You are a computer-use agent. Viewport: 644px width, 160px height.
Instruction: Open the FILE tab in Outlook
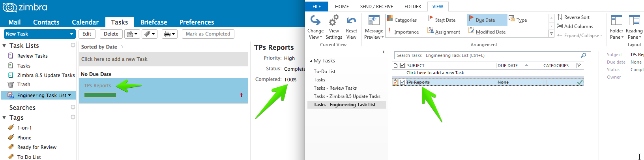coord(317,6)
